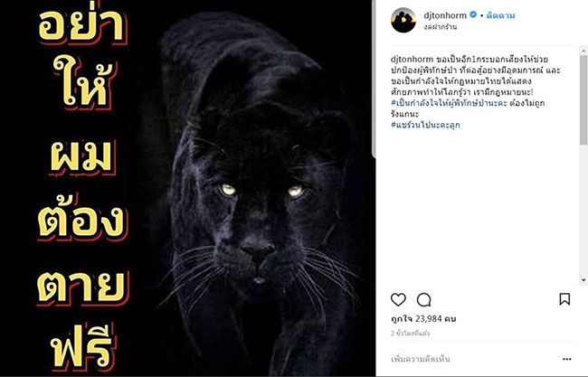The width and height of the screenshot is (588, 377).
Task: Click the 2 ชั่วโมงที่แล้ว timestamp
Action: (x=410, y=334)
